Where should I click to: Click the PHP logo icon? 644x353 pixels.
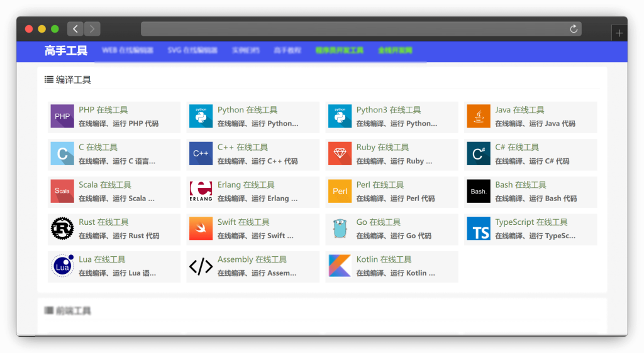coord(62,116)
